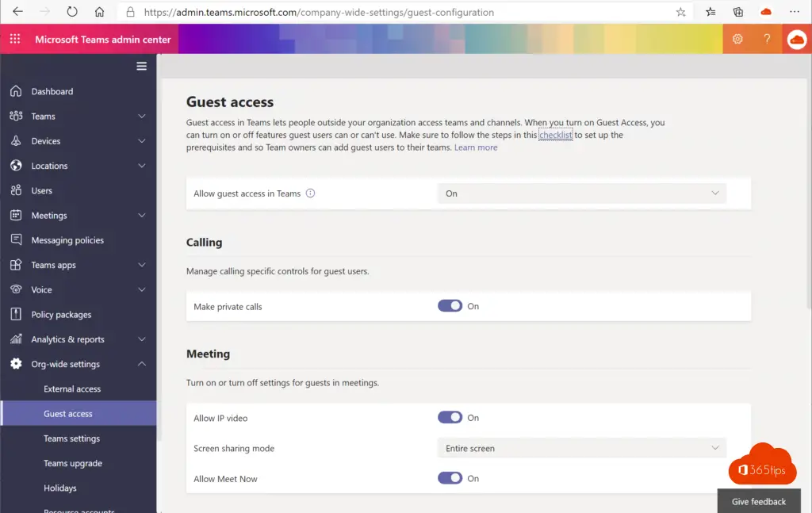The height and width of the screenshot is (513, 812).
Task: Open the settings gear in header
Action: point(737,39)
